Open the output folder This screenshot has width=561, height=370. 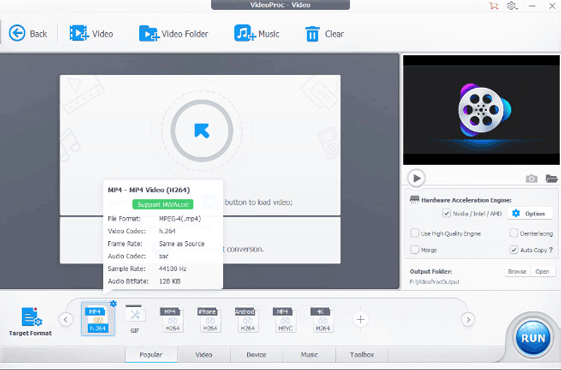tap(542, 271)
